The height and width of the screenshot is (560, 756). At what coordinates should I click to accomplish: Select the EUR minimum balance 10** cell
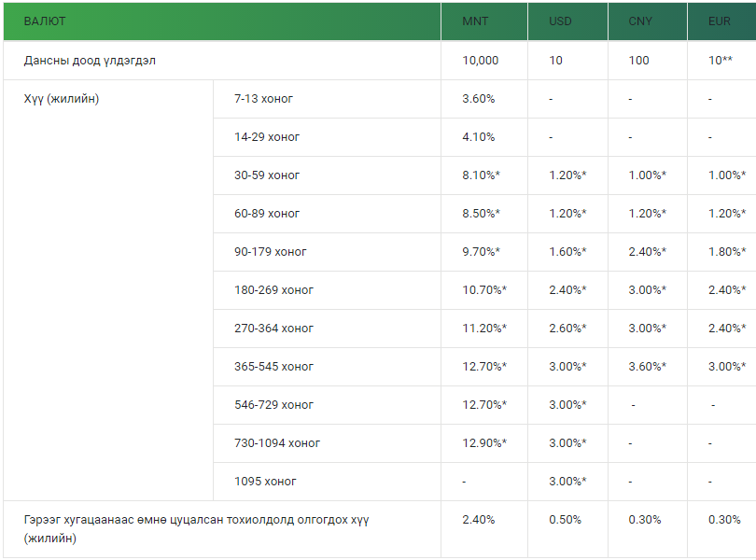click(720, 61)
